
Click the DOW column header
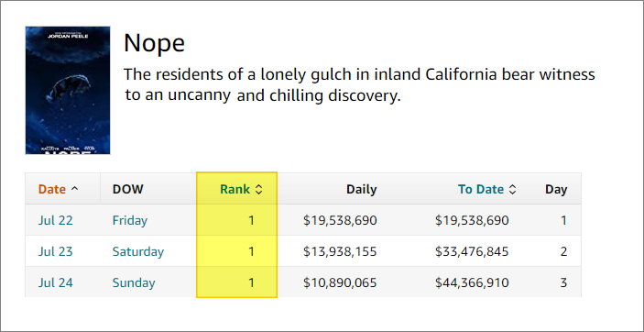tap(128, 189)
